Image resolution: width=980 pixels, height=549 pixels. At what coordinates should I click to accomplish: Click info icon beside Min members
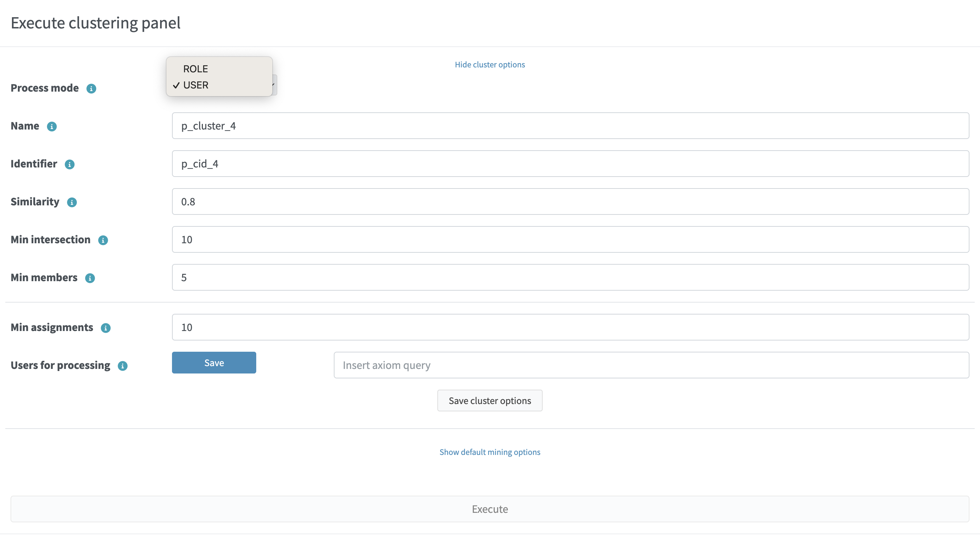coord(90,278)
